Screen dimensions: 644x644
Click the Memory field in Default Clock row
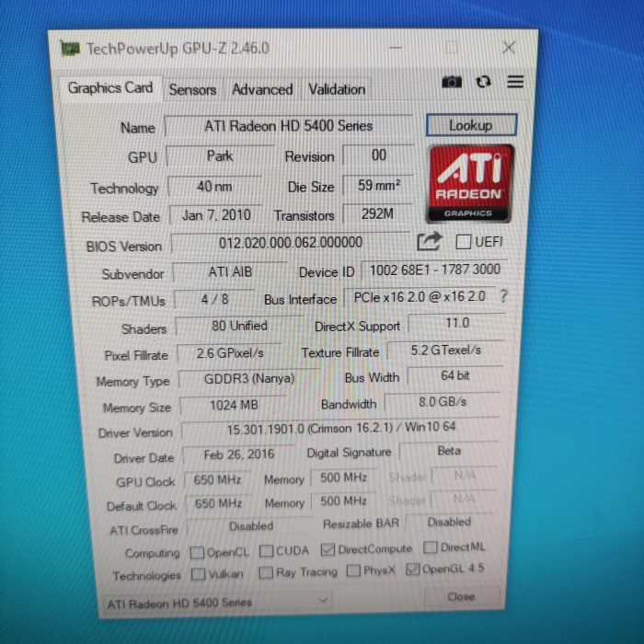344,500
